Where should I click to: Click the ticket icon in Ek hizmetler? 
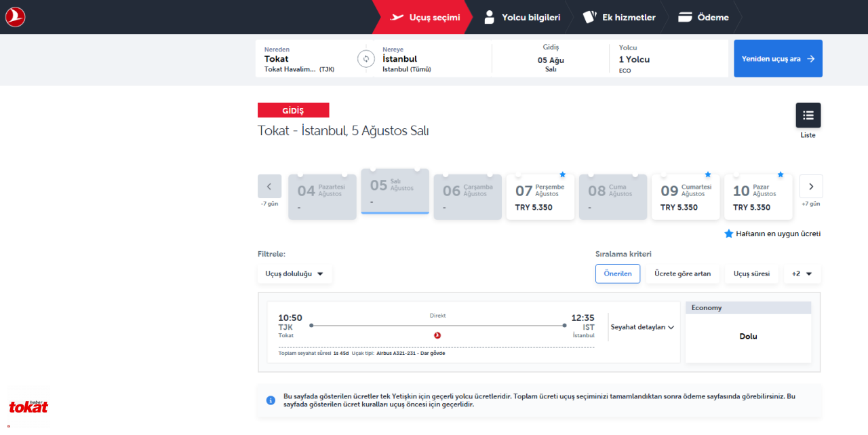589,17
